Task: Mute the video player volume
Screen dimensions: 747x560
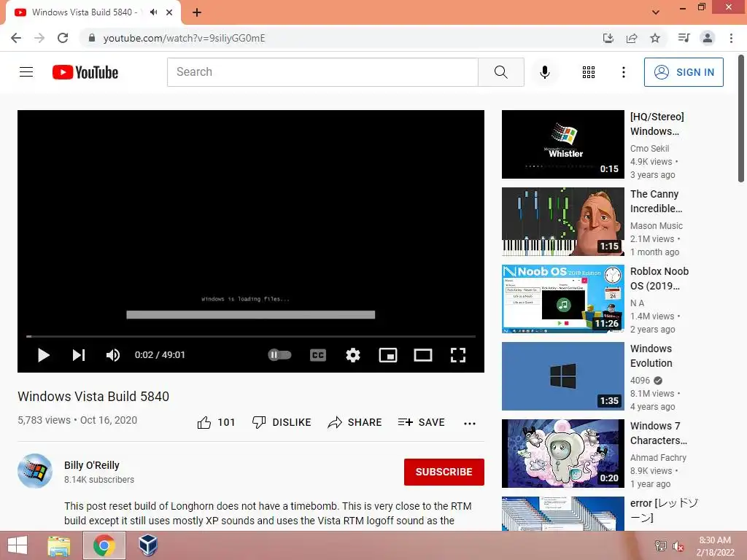Action: (x=113, y=355)
